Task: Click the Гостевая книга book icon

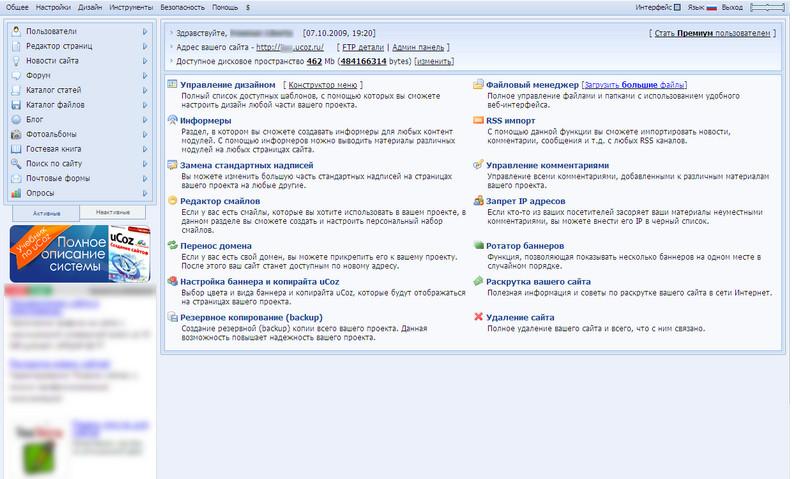Action: (16, 149)
